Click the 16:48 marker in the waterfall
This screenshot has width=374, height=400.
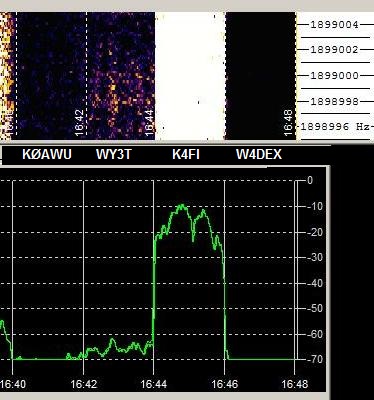tap(289, 123)
